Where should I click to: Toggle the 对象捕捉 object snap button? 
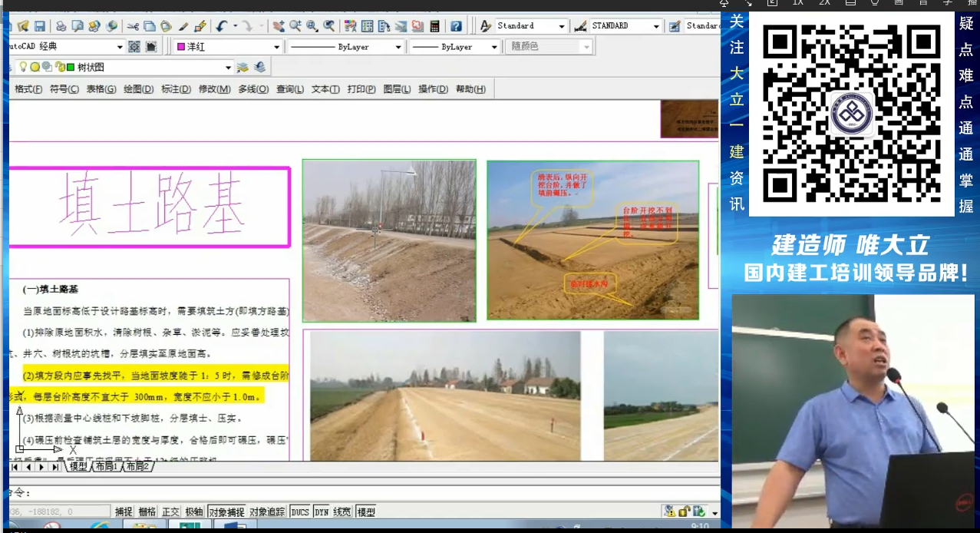pos(226,511)
